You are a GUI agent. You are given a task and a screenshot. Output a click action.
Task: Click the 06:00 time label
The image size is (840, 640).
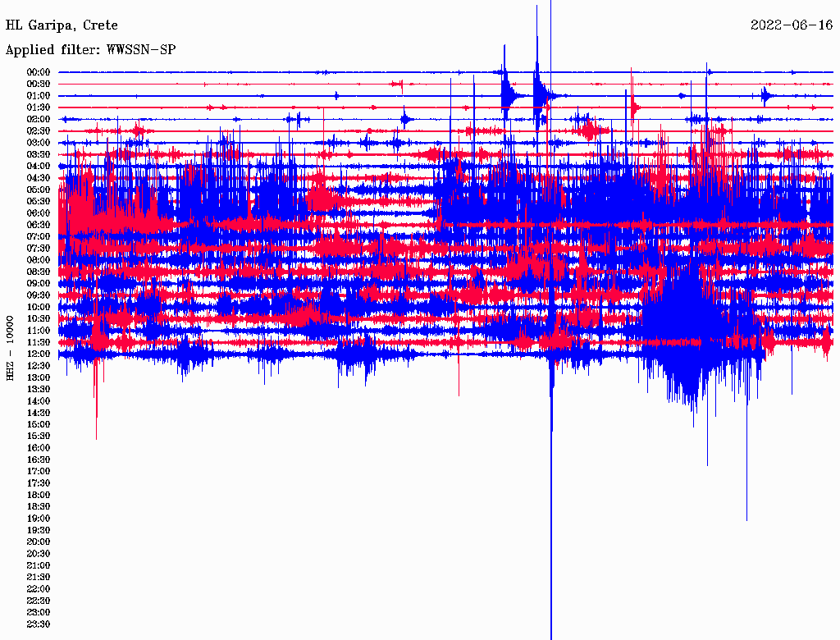(39, 213)
